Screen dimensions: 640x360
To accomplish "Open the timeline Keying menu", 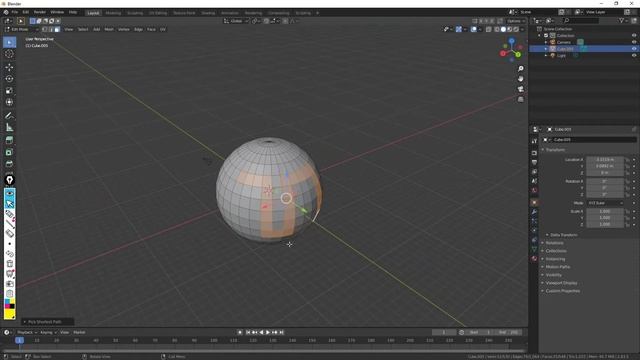I will click(x=48, y=332).
